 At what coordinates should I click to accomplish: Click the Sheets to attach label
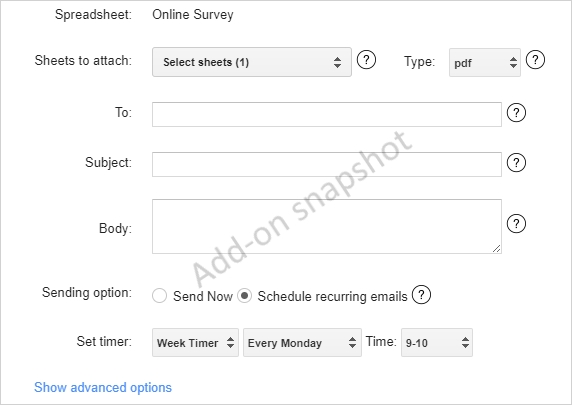pos(83,61)
